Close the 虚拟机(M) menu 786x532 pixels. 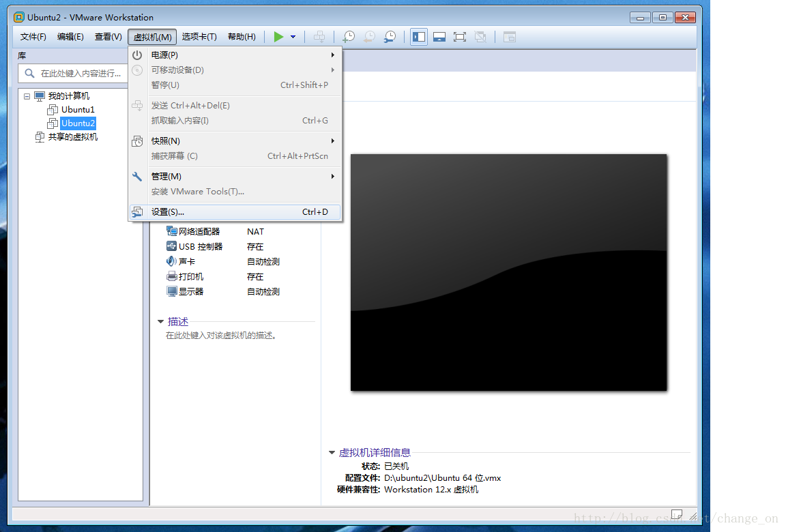(152, 37)
